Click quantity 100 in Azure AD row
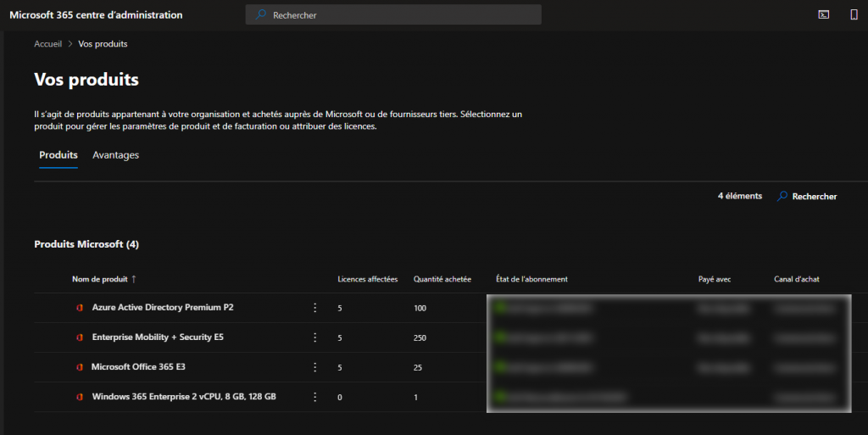Image resolution: width=868 pixels, height=435 pixels. pyautogui.click(x=420, y=309)
